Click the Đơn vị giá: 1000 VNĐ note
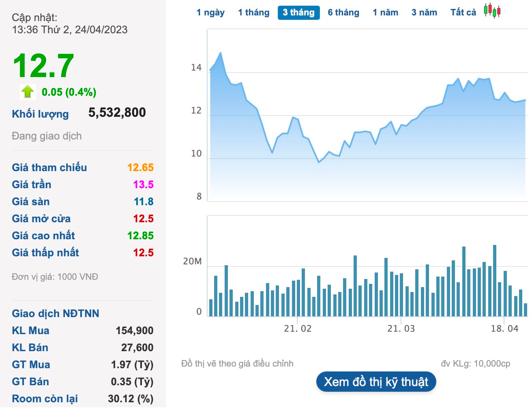 coord(55,277)
